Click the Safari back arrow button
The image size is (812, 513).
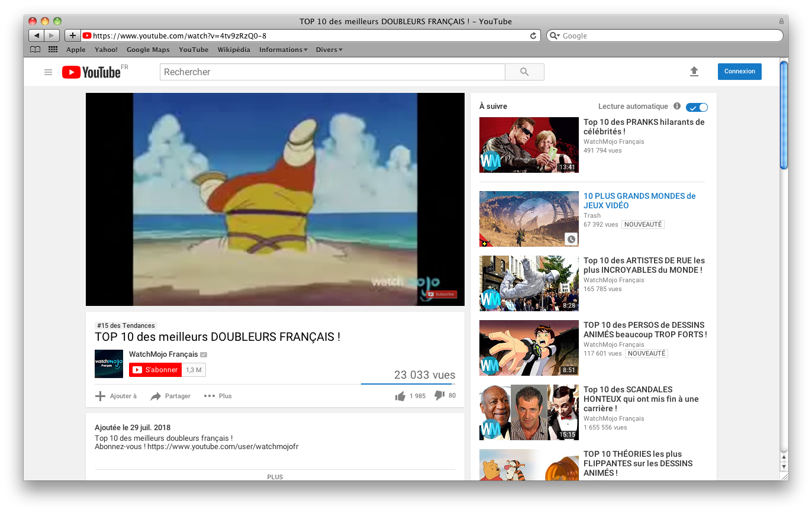click(x=37, y=36)
